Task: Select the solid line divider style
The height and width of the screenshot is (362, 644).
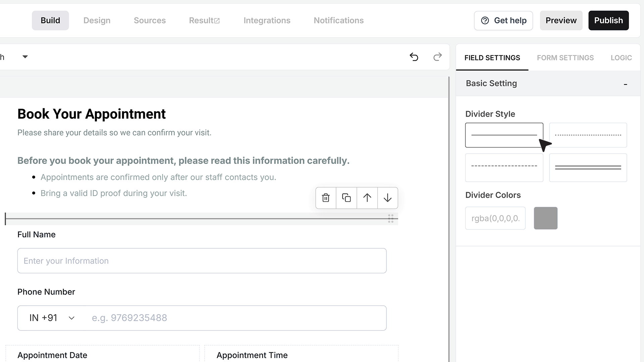Action: [504, 135]
